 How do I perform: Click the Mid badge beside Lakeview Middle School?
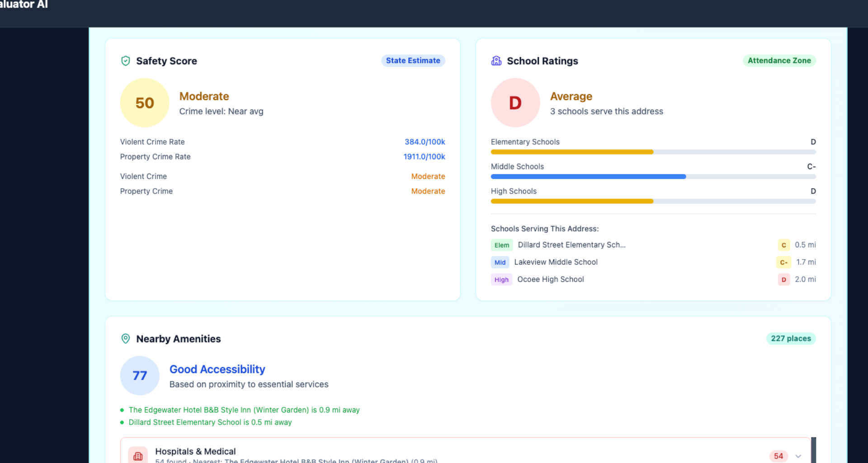[500, 262]
